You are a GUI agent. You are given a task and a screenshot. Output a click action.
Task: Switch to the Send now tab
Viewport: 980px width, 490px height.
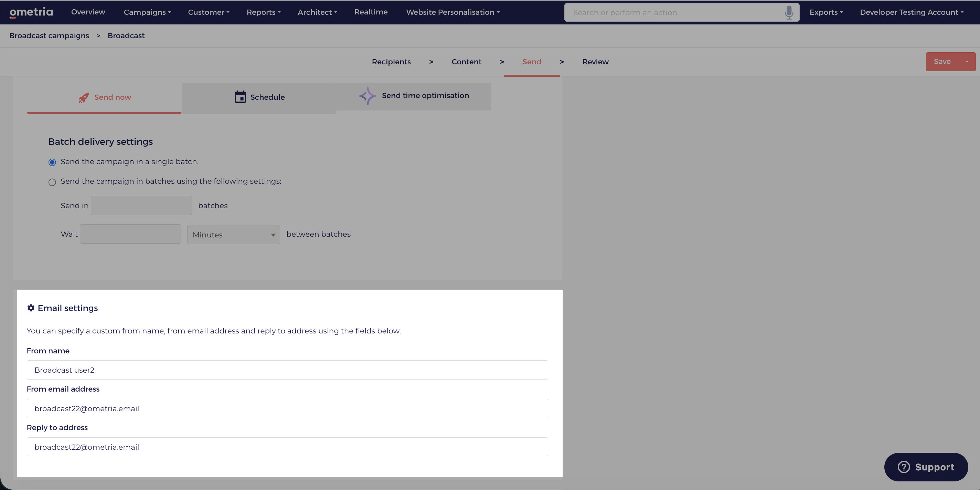click(104, 97)
